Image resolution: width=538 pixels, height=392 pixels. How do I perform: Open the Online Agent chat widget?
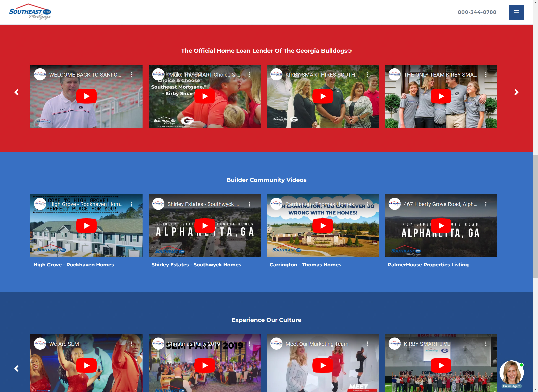pyautogui.click(x=511, y=374)
